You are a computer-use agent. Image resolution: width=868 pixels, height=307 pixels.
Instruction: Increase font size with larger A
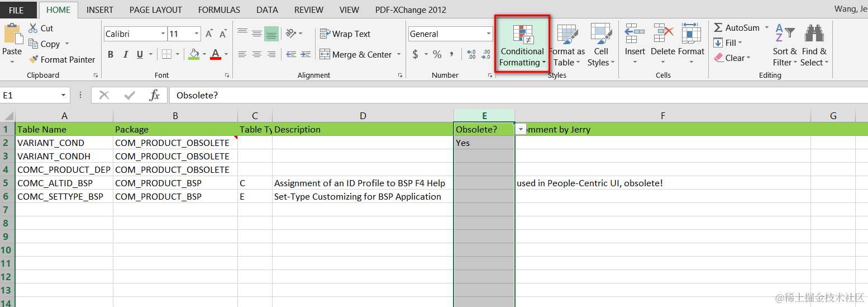(209, 34)
